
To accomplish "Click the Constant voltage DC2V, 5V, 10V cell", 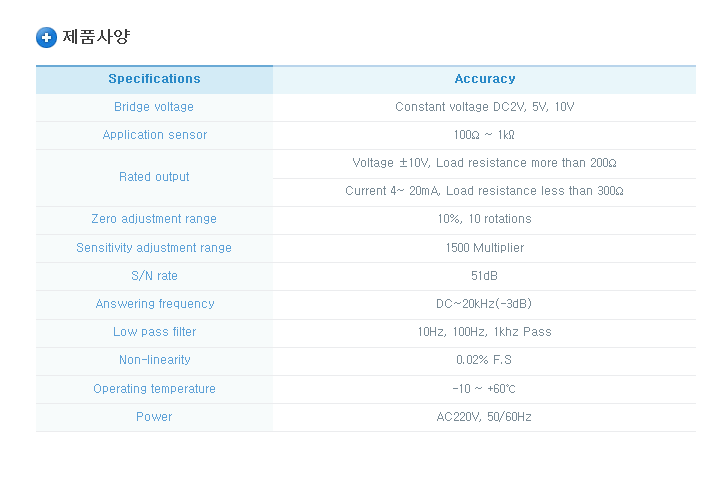I will click(485, 107).
